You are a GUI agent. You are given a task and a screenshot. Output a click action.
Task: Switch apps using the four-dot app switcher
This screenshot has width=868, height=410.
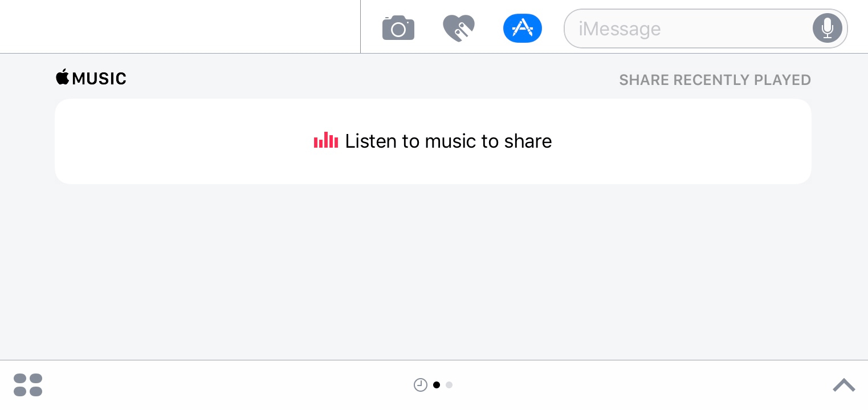click(x=28, y=385)
